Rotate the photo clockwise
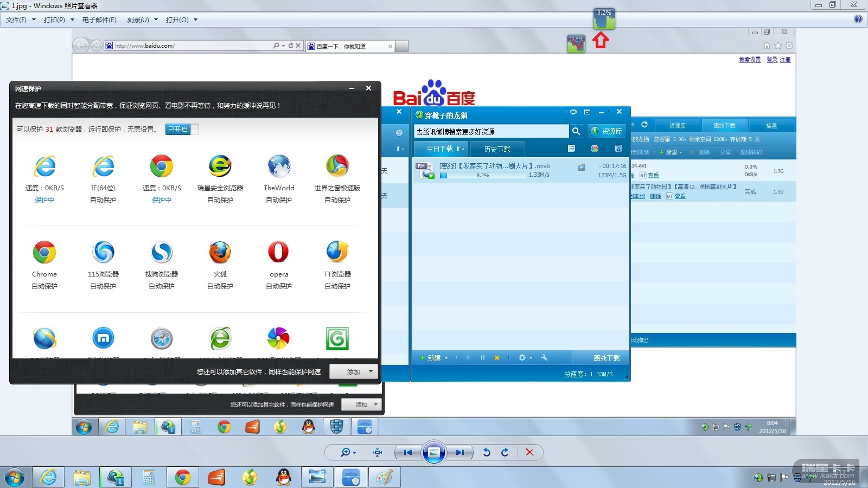Viewport: 868px width, 488px height. pyautogui.click(x=505, y=452)
